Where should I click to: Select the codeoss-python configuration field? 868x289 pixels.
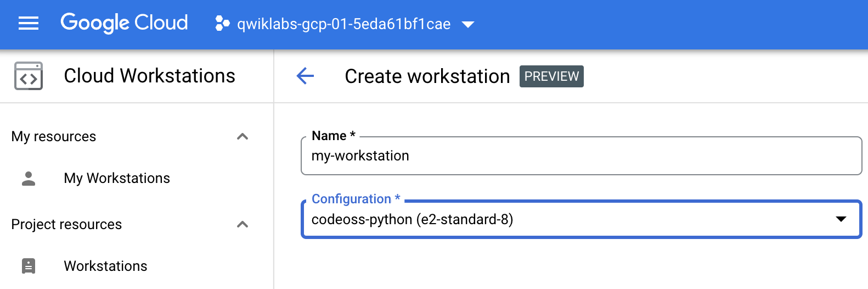click(x=549, y=219)
